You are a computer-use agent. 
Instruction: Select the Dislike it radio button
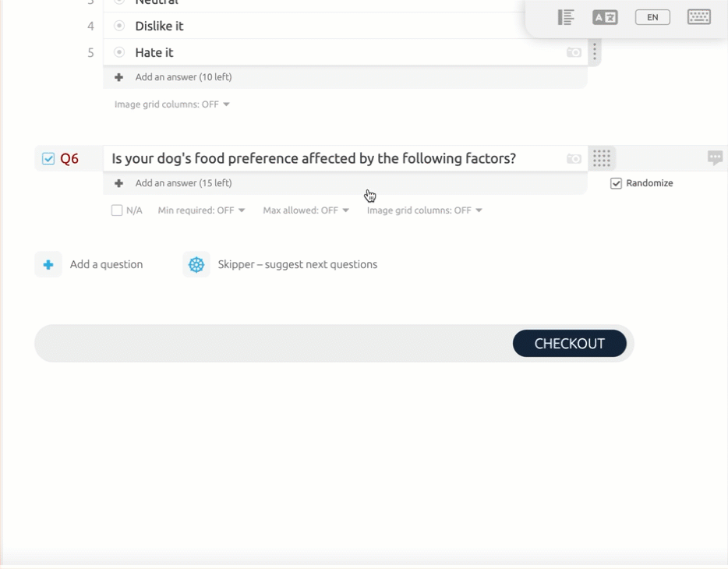[119, 26]
